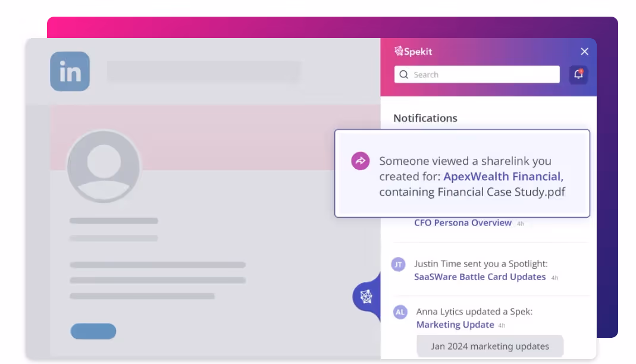Click the pink sharelink arrow icon
Screen dimensions: 636x364
point(360,161)
